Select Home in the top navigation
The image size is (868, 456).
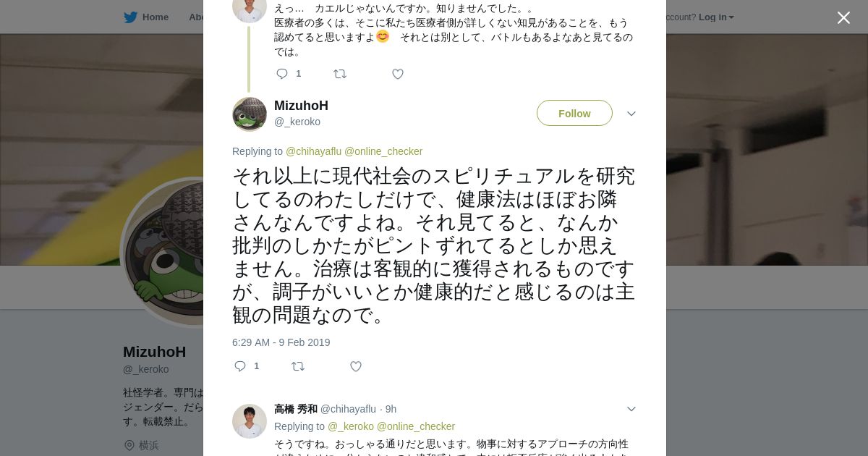click(156, 17)
